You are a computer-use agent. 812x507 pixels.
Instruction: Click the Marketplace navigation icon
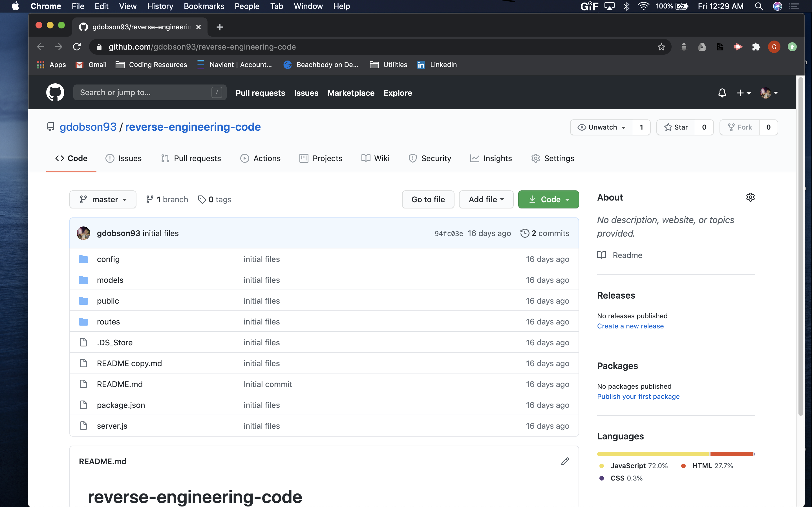351,92
